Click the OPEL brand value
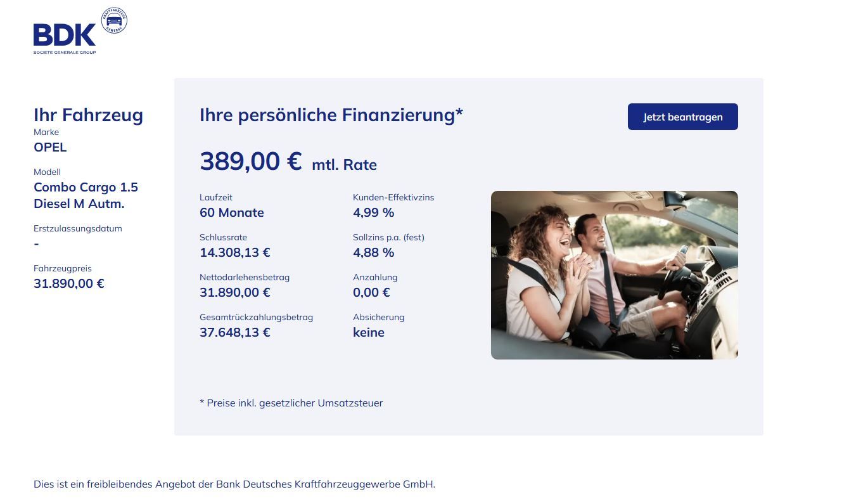 (x=50, y=148)
